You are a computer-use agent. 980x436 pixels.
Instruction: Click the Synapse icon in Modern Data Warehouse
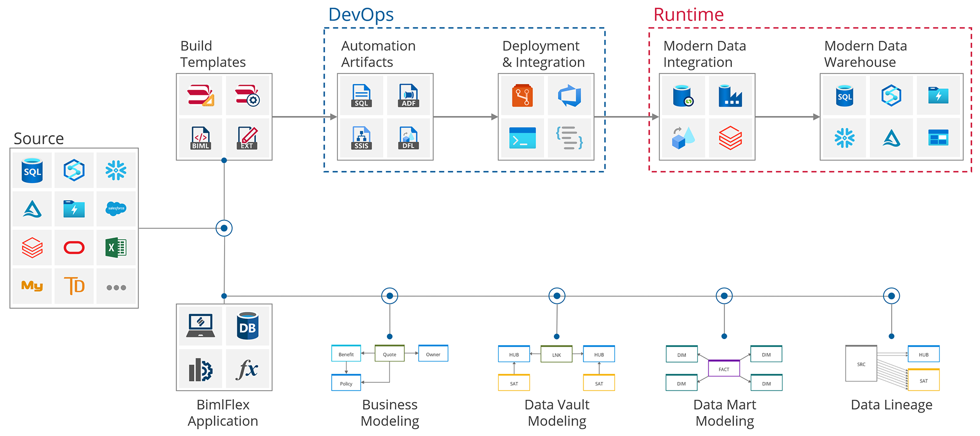[891, 95]
